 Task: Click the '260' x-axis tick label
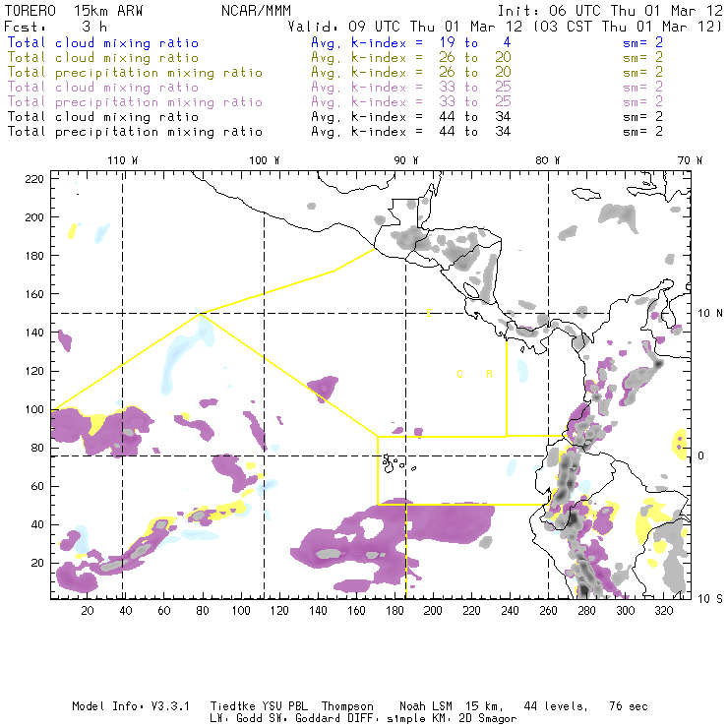(x=548, y=611)
